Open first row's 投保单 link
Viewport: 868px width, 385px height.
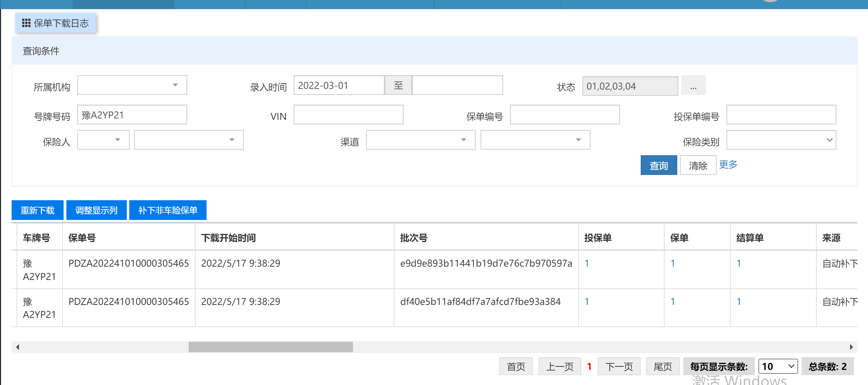click(x=587, y=263)
